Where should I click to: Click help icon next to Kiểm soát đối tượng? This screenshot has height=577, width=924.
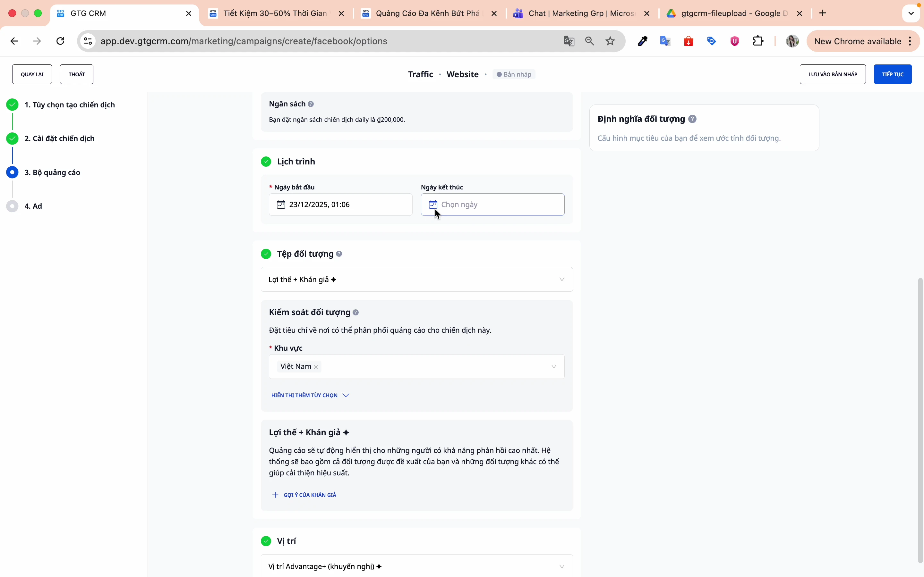[356, 313]
